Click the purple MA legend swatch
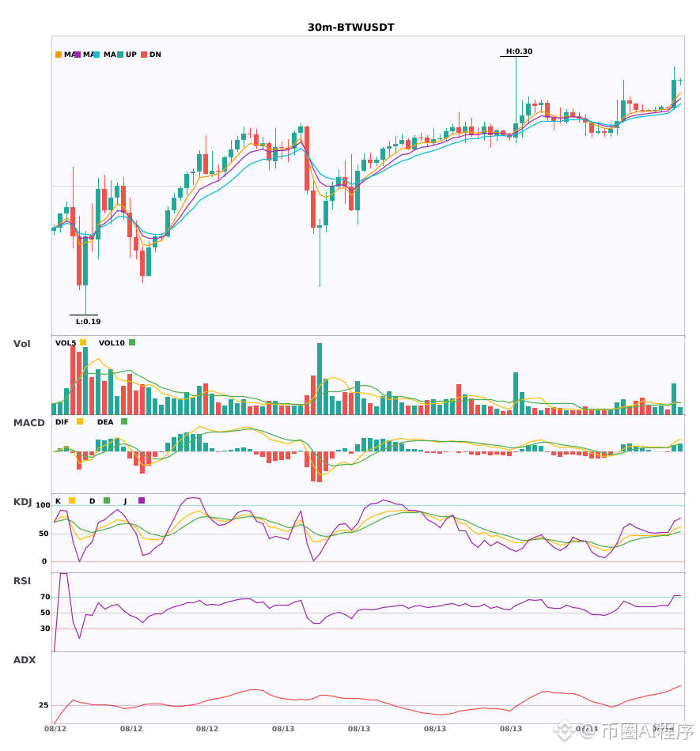This screenshot has width=700, height=751. click(78, 55)
